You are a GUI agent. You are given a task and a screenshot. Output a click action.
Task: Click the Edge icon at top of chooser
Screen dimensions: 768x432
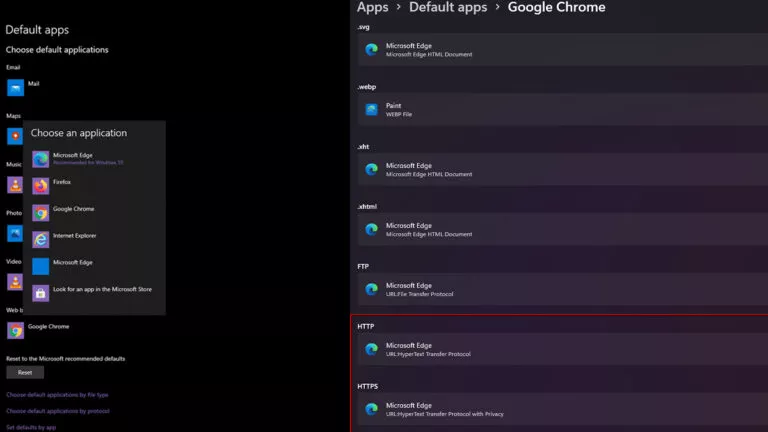41,159
